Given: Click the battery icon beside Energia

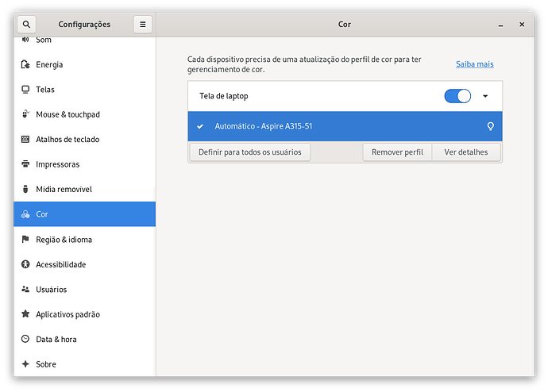Looking at the screenshot, I should pos(25,64).
